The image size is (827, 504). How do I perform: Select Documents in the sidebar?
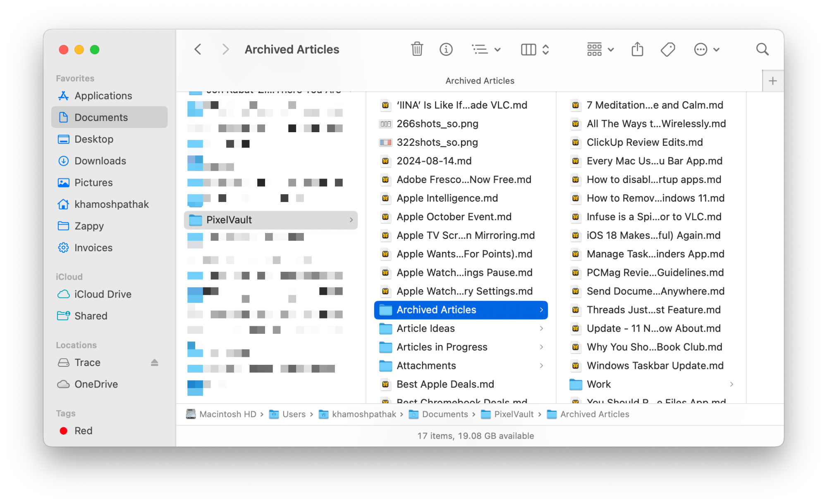(x=109, y=117)
